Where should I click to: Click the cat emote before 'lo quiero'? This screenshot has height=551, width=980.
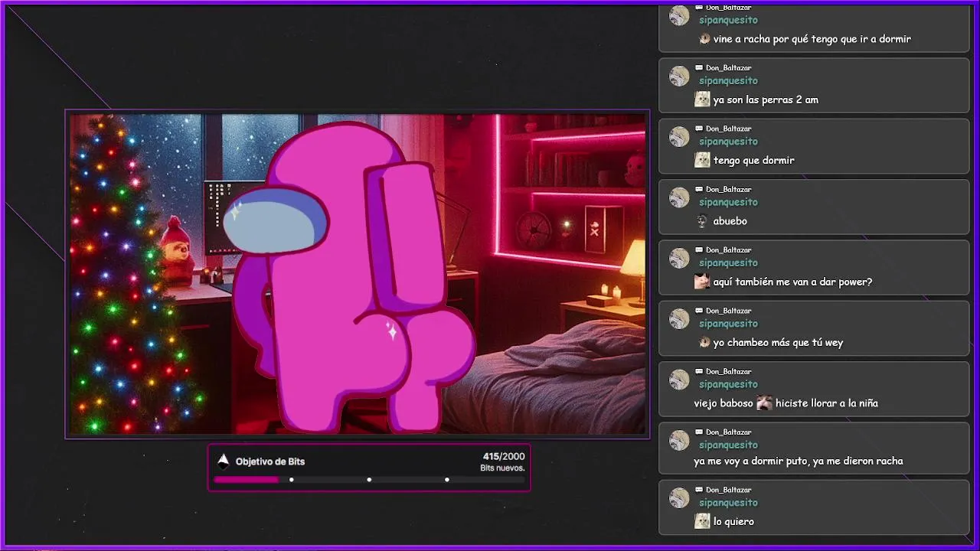(x=702, y=521)
